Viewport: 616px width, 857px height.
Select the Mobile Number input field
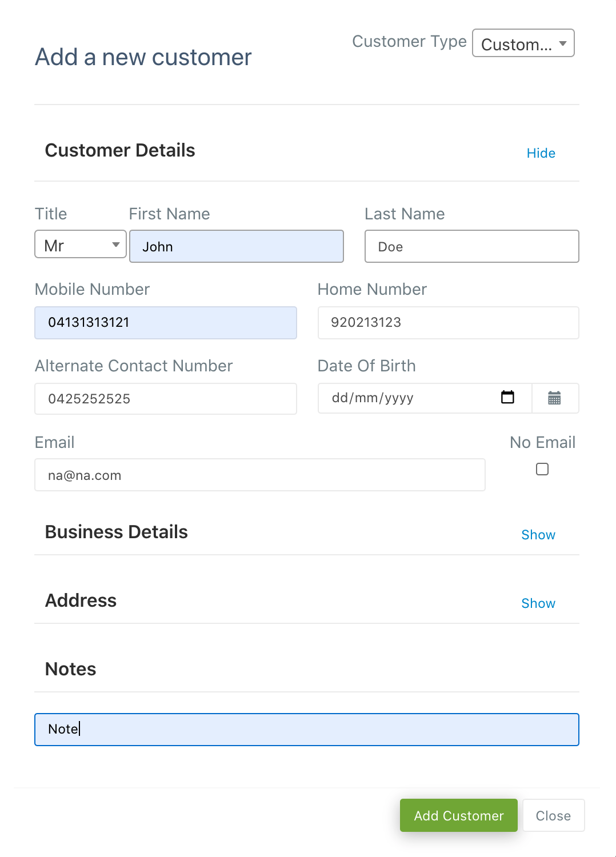(x=166, y=323)
